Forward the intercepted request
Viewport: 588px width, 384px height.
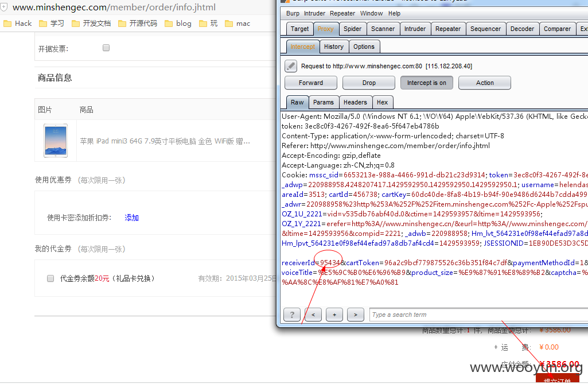click(x=311, y=83)
